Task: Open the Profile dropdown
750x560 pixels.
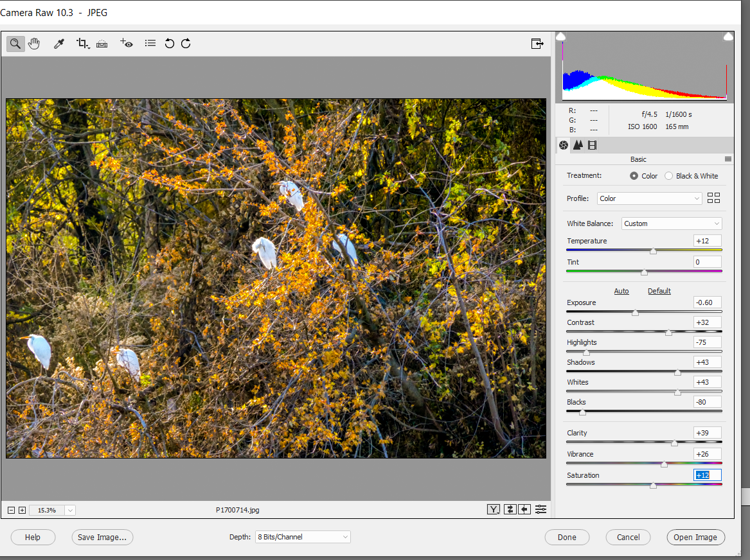Action: tap(649, 198)
